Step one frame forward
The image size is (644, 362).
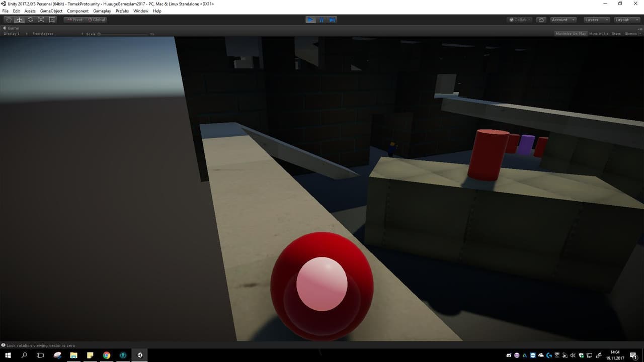[x=332, y=20]
